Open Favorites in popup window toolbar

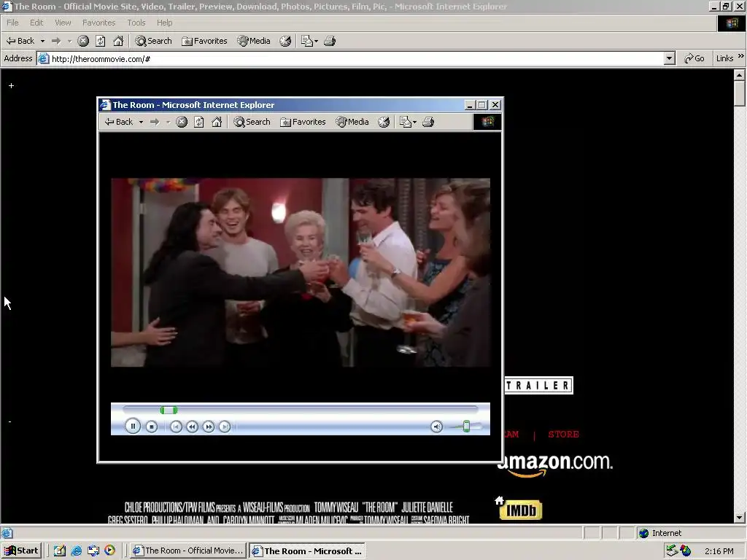coord(303,122)
